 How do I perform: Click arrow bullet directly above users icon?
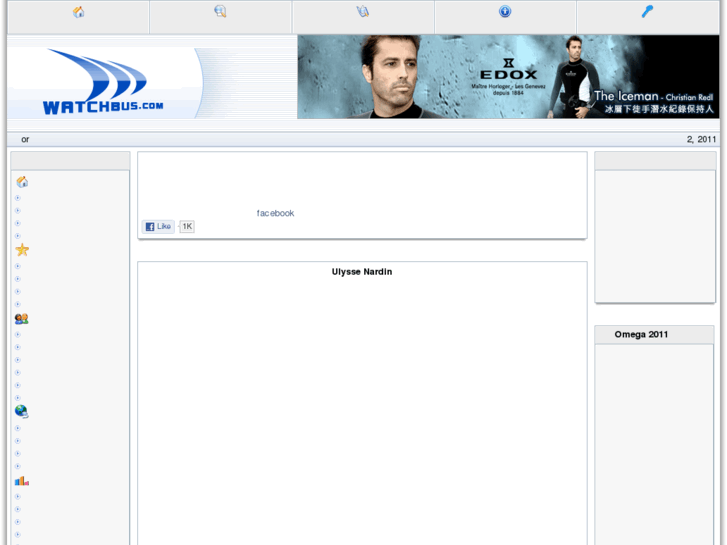18,304
